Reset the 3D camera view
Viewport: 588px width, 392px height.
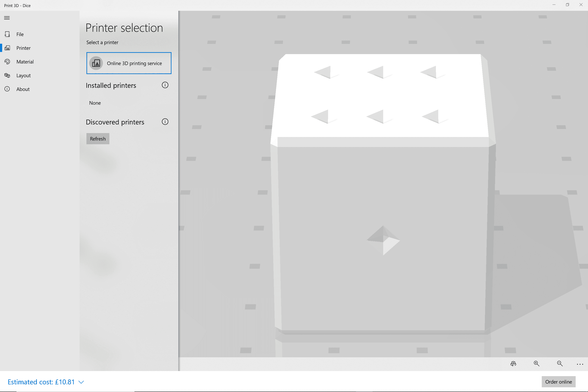pyautogui.click(x=513, y=364)
